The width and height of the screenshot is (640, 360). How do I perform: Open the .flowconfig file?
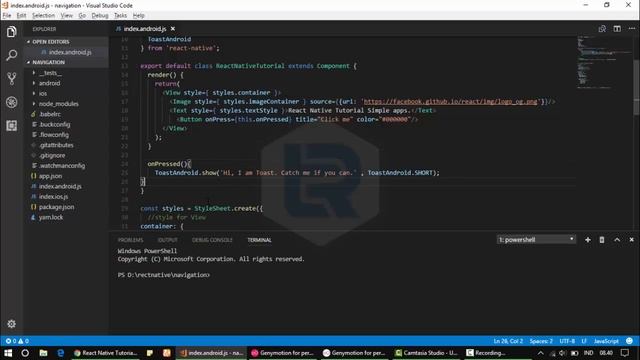[x=54, y=135]
